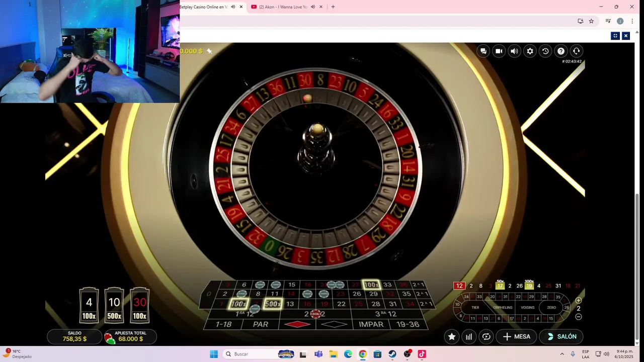Open the help question mark icon

pos(561,51)
